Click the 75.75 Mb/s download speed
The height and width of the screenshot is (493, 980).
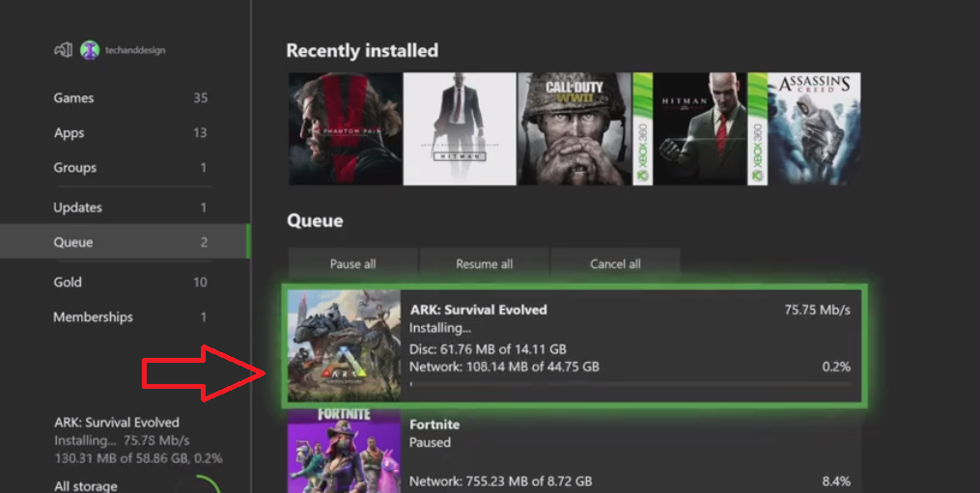(x=818, y=310)
